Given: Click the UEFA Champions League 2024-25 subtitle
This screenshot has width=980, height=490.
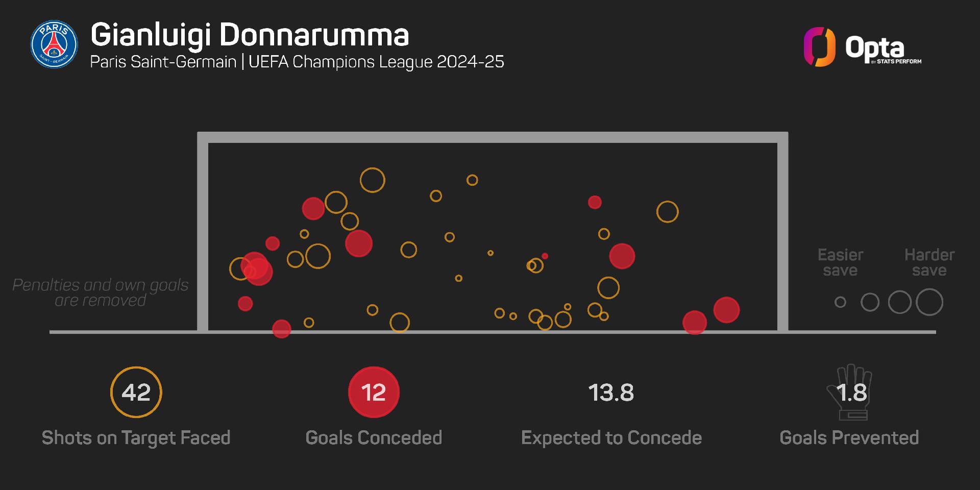Looking at the screenshot, I should 377,62.
